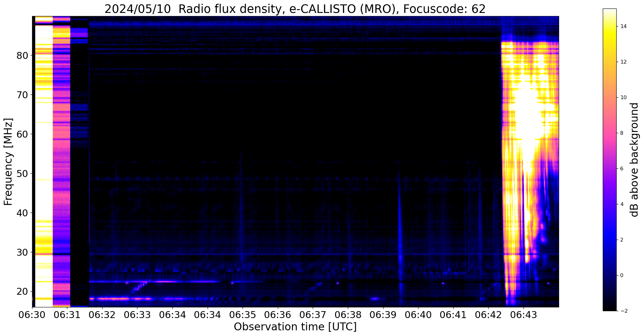
Task: Click the colorbar tick labeled 12
Action: [623, 62]
